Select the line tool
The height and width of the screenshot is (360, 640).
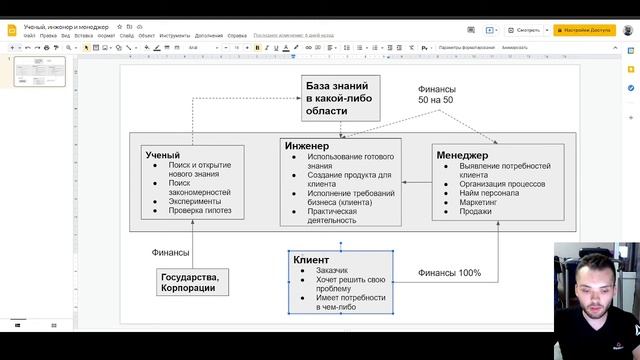click(x=129, y=48)
